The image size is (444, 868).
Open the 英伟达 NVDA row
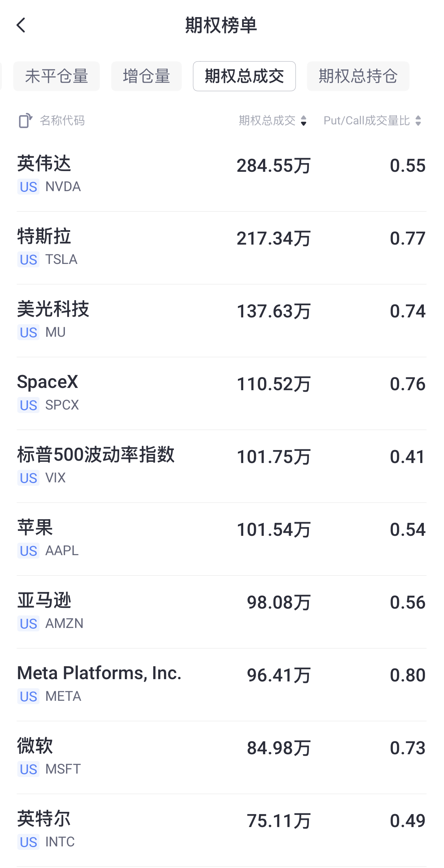(222, 175)
